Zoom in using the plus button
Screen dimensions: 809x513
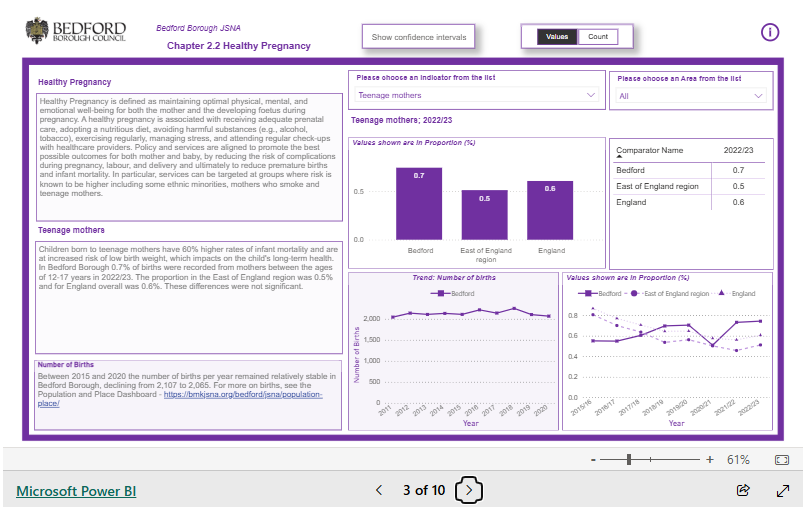(x=710, y=459)
